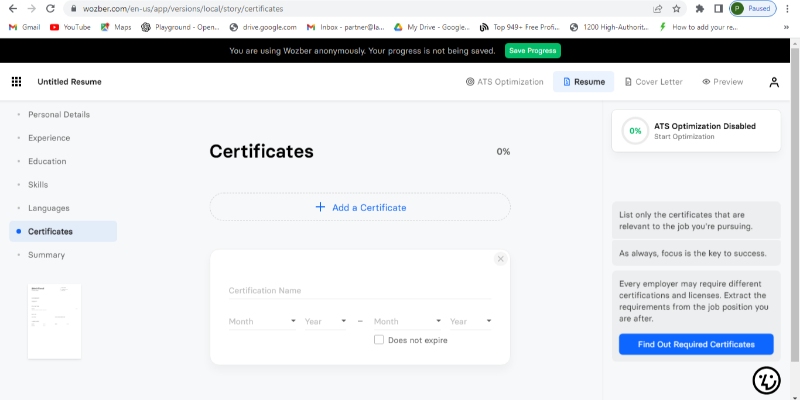Click the Add a Certificate button

360,207
